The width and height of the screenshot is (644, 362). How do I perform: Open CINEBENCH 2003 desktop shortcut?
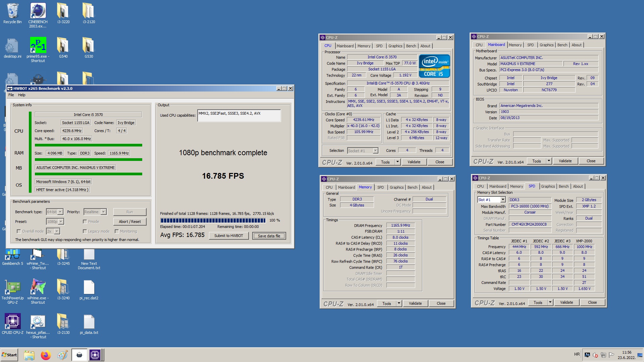pos(38,15)
